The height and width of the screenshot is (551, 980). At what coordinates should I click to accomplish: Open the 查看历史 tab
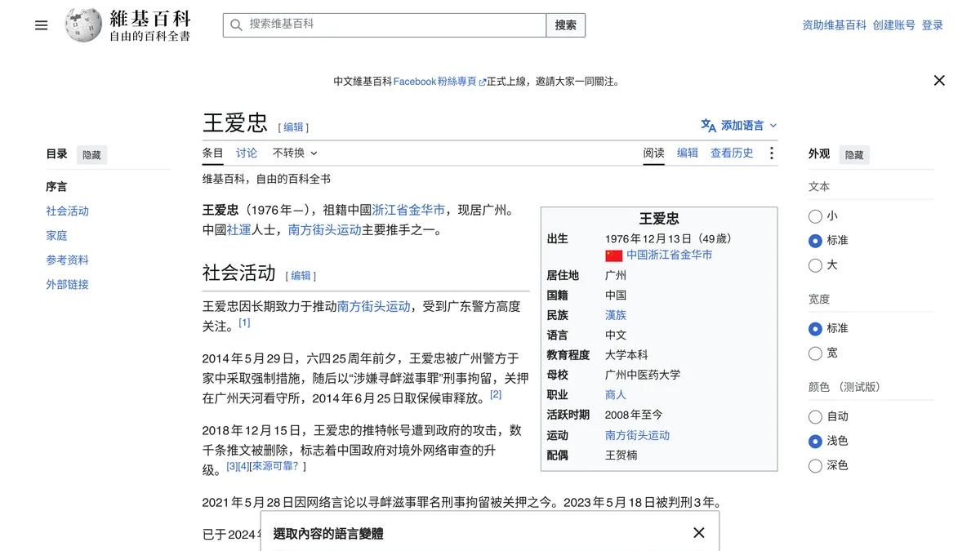(732, 153)
